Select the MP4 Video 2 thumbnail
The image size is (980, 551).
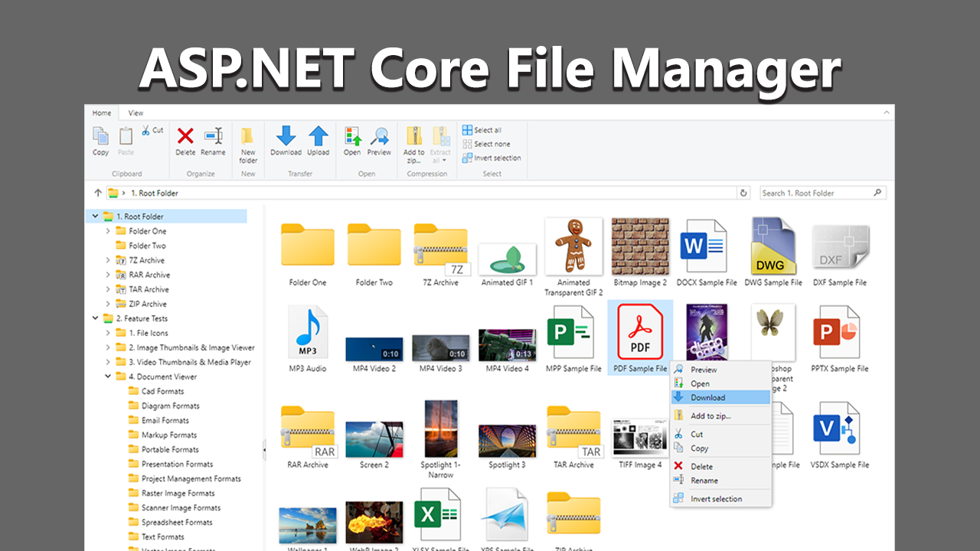click(374, 349)
